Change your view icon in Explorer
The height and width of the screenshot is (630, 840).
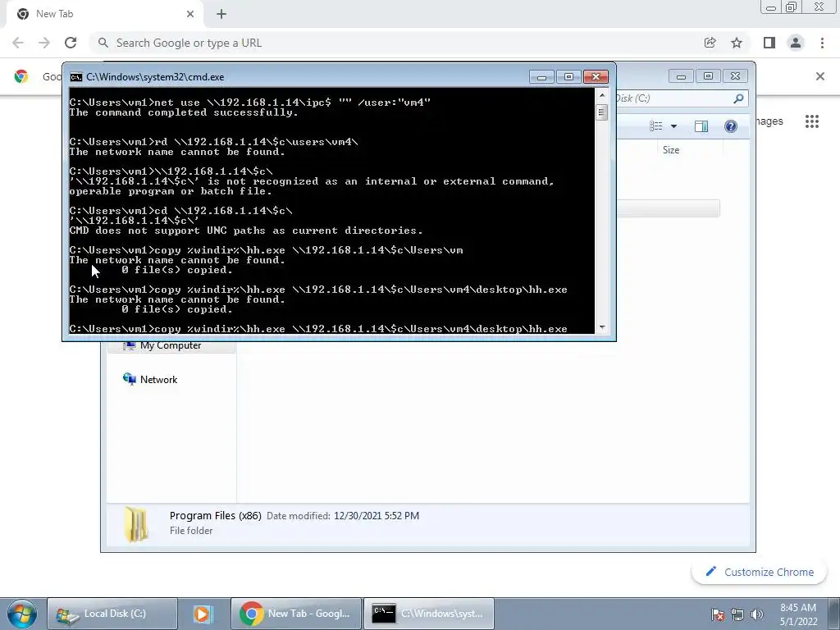click(x=655, y=126)
